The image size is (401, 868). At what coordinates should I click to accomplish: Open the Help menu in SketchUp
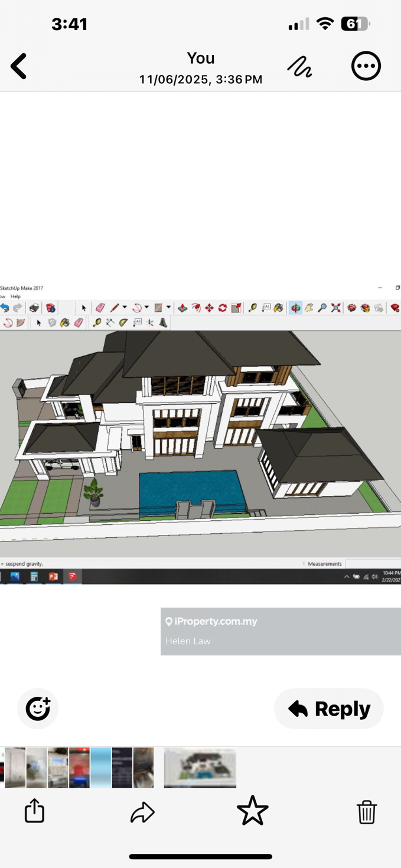tap(15, 296)
